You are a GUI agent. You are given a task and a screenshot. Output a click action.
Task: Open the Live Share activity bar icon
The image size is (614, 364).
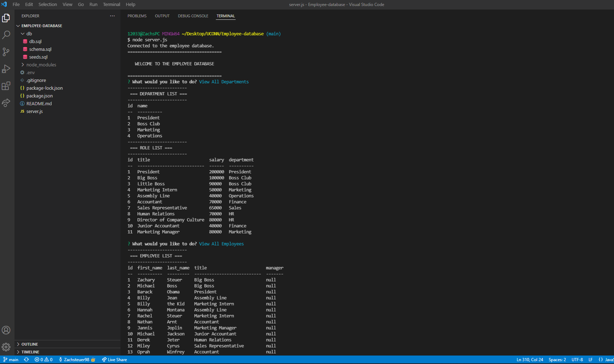(6, 103)
